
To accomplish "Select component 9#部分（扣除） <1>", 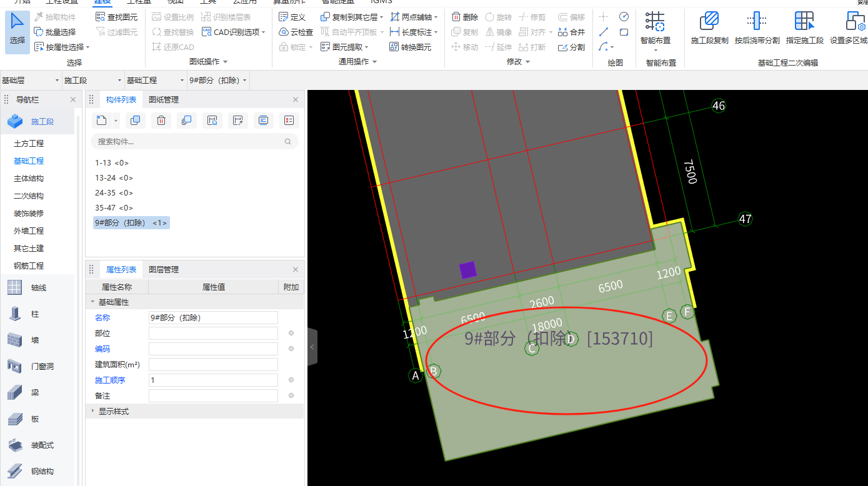I will [131, 223].
